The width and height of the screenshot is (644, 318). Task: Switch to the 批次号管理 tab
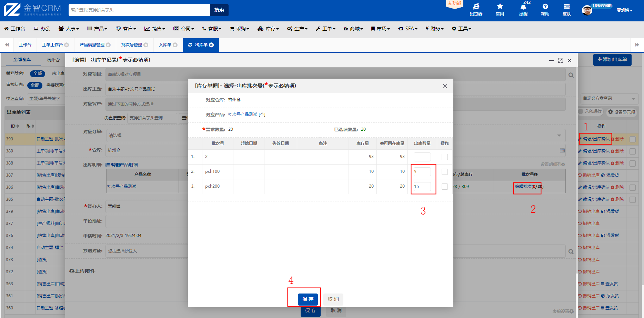pos(132,45)
